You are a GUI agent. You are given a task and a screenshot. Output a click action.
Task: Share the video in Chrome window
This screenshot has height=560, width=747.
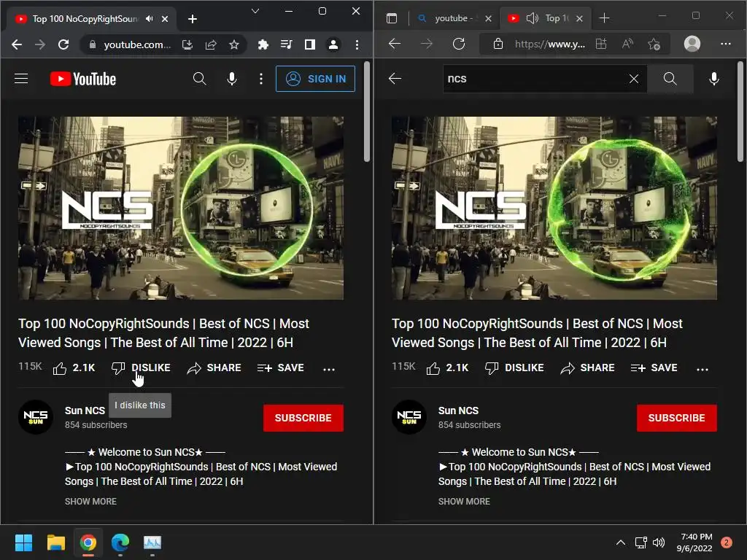coord(214,367)
